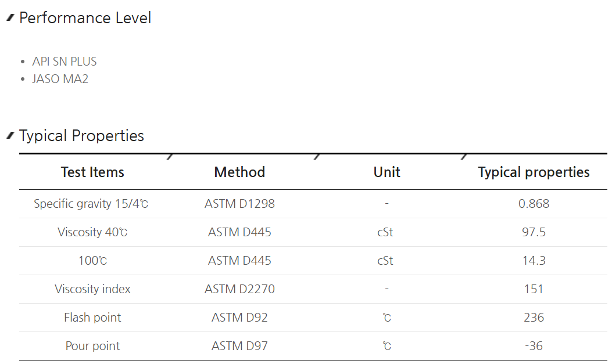Image resolution: width=612 pixels, height=364 pixels.
Task: Click the Unit column header
Action: 387,172
